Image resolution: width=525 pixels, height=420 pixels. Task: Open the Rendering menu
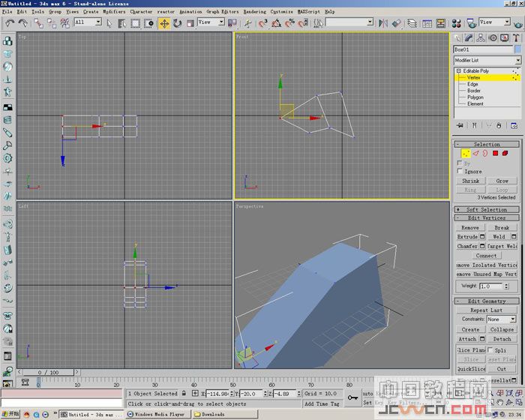[254, 12]
